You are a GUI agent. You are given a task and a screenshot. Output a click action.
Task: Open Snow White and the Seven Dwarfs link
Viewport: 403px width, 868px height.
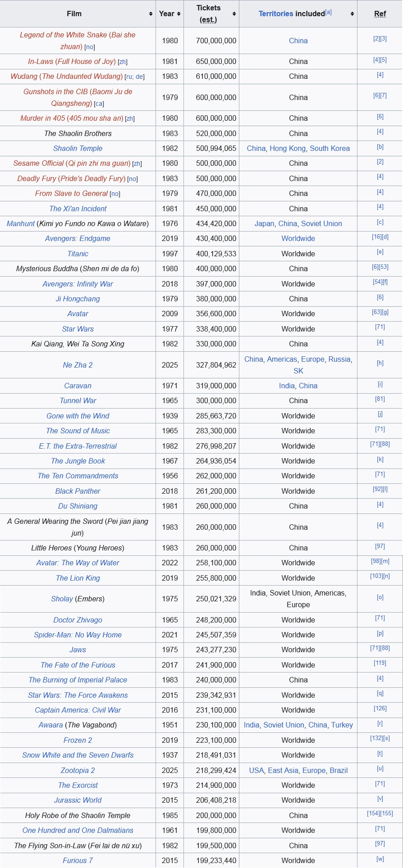(x=78, y=755)
